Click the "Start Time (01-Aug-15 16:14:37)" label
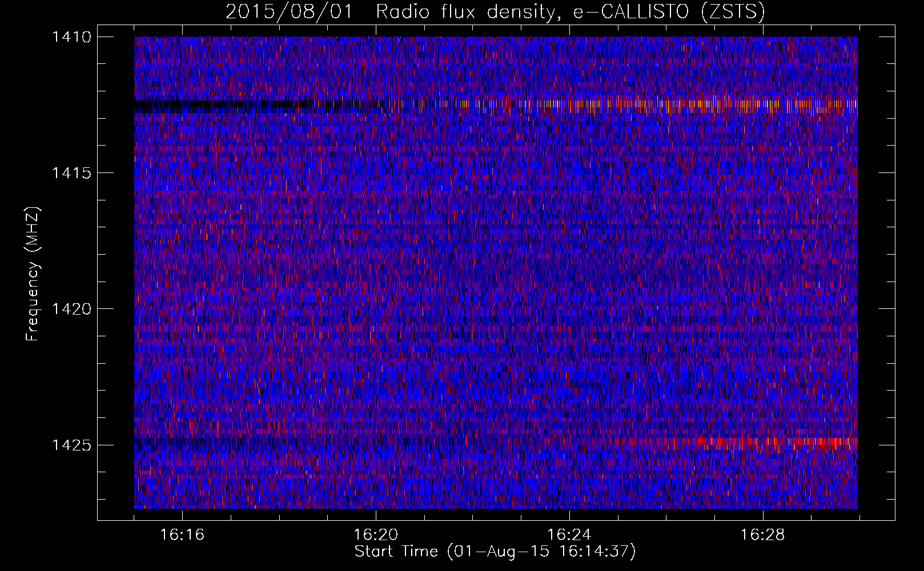Viewport: 924px width, 571px height. click(x=495, y=552)
